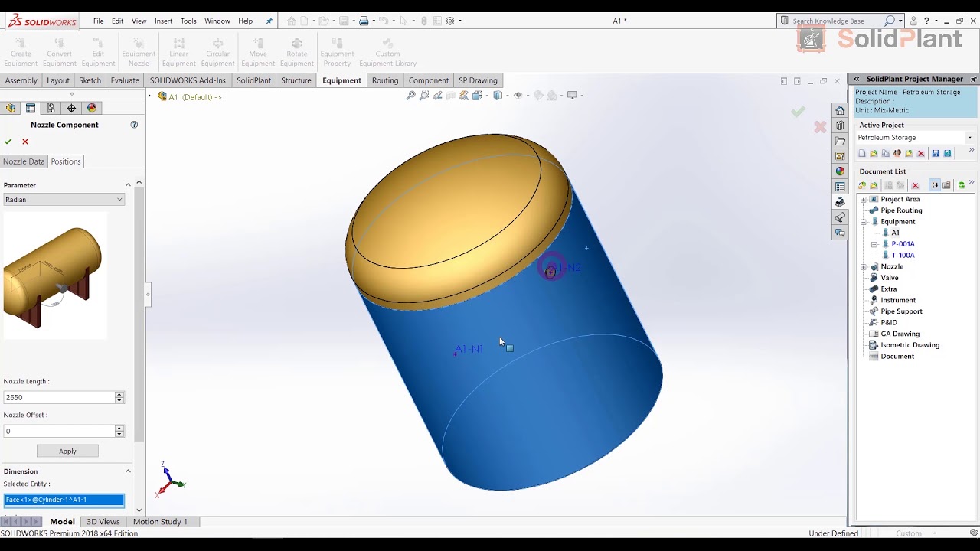This screenshot has height=551, width=980.
Task: Click the Zoom to Fit view icon
Action: (x=411, y=96)
